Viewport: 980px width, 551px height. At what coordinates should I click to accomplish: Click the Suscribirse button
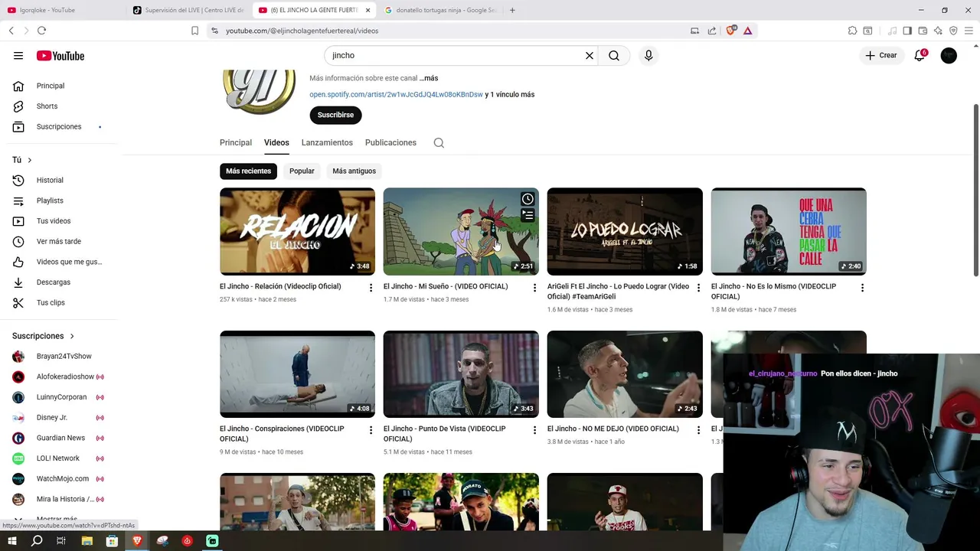click(335, 115)
